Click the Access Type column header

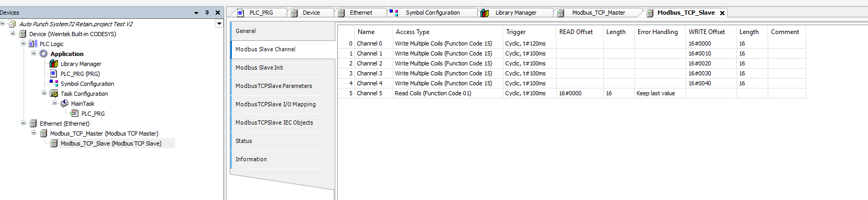(413, 32)
